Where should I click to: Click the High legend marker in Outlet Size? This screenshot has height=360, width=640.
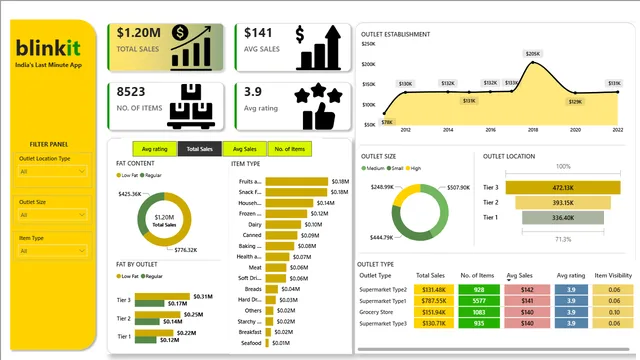tap(408, 168)
